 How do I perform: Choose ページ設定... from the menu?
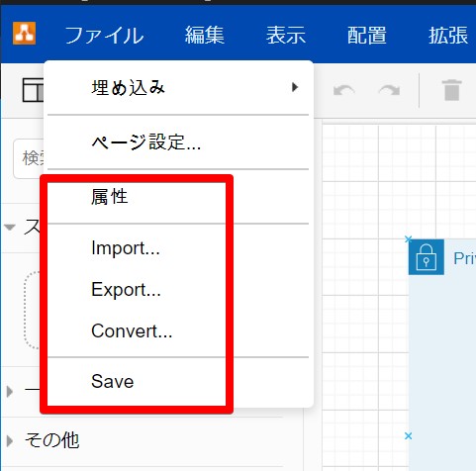click(x=178, y=142)
